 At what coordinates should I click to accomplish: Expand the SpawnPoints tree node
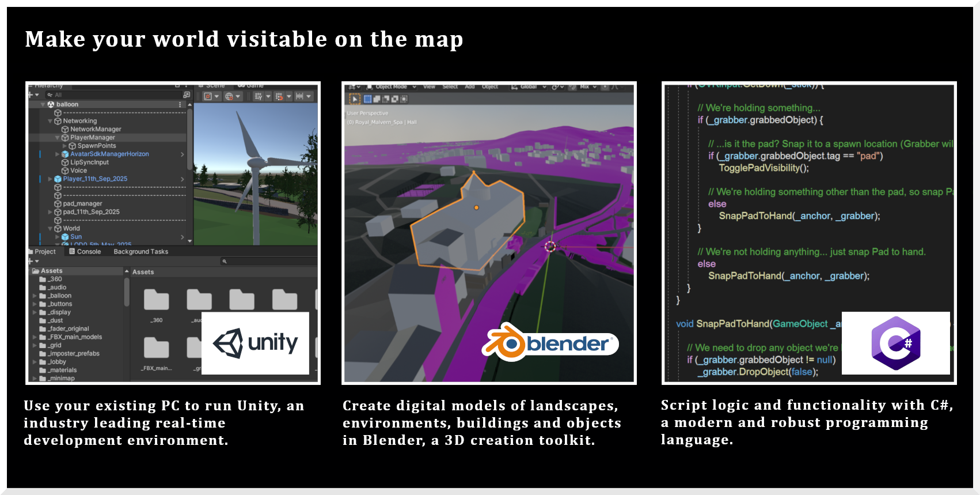tap(64, 146)
